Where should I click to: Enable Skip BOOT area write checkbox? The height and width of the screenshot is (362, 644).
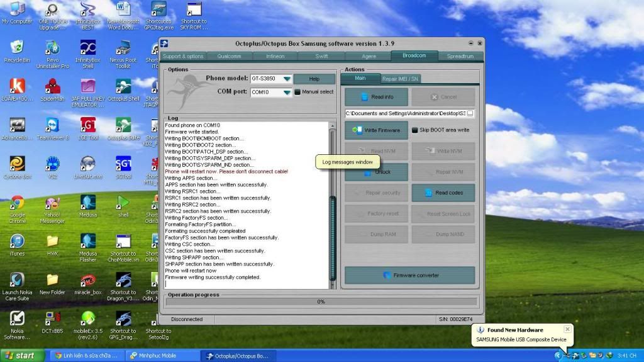(415, 130)
